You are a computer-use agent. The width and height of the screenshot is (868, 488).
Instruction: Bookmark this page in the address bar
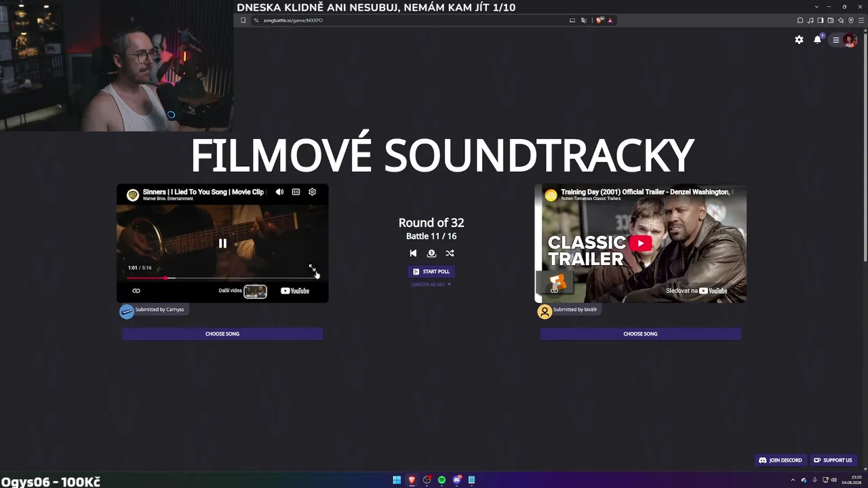(x=243, y=20)
